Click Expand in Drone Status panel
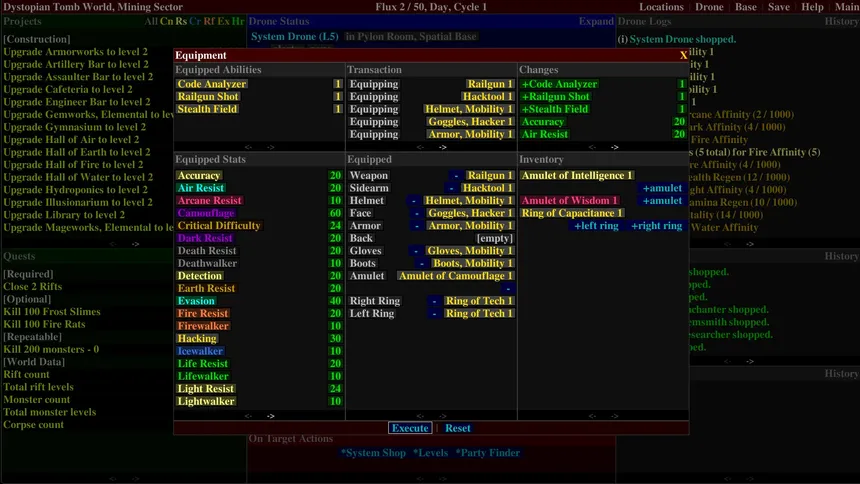The image size is (860, 484). click(596, 21)
